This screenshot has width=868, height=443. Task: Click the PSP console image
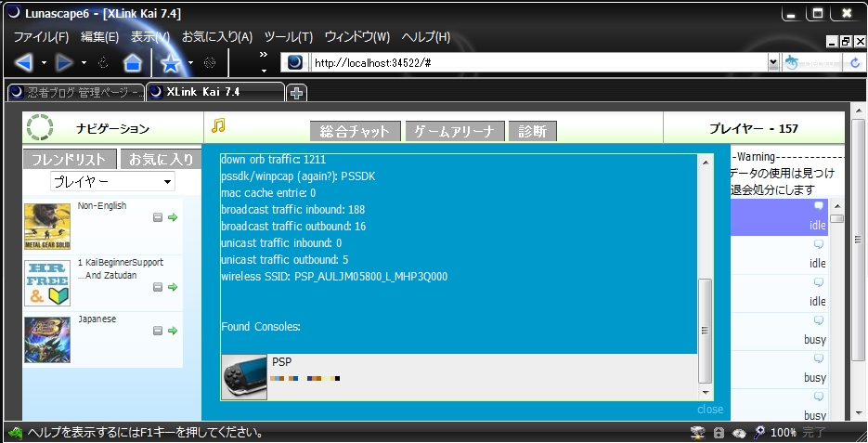coord(244,377)
